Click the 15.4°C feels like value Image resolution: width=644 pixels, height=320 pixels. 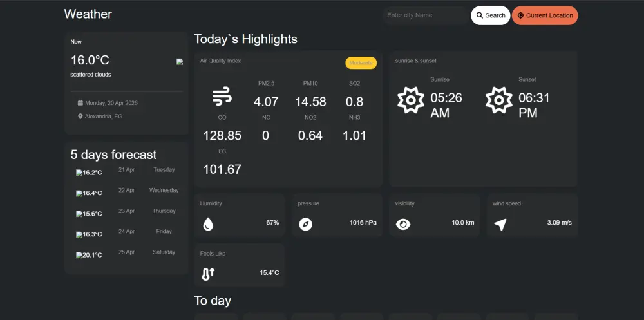pos(269,273)
